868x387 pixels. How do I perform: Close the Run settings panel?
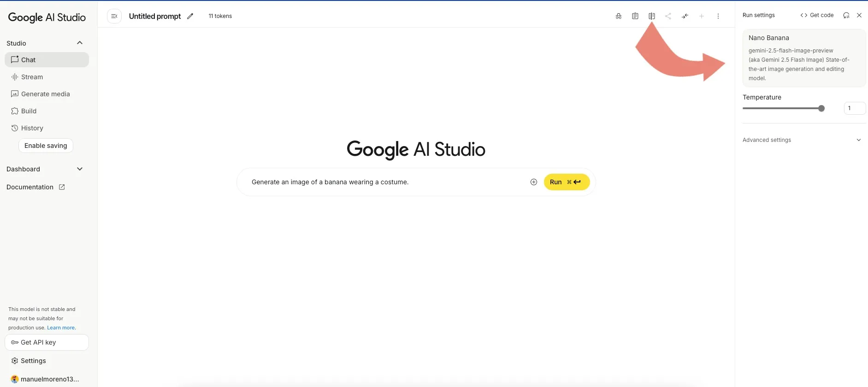click(x=859, y=15)
